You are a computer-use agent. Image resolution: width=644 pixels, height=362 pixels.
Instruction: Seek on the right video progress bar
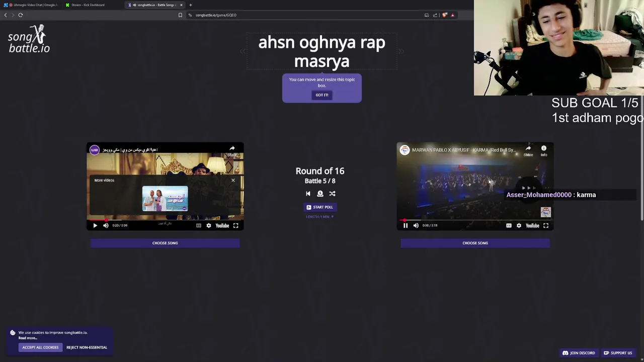(x=475, y=220)
